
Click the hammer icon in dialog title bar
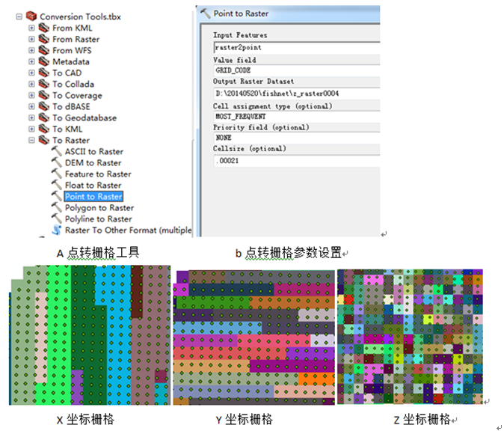coord(206,13)
